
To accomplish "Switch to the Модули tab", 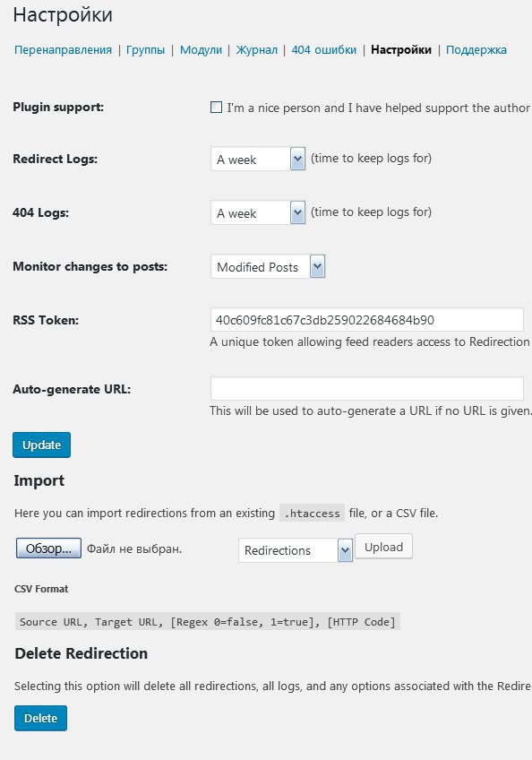I will 202,50.
